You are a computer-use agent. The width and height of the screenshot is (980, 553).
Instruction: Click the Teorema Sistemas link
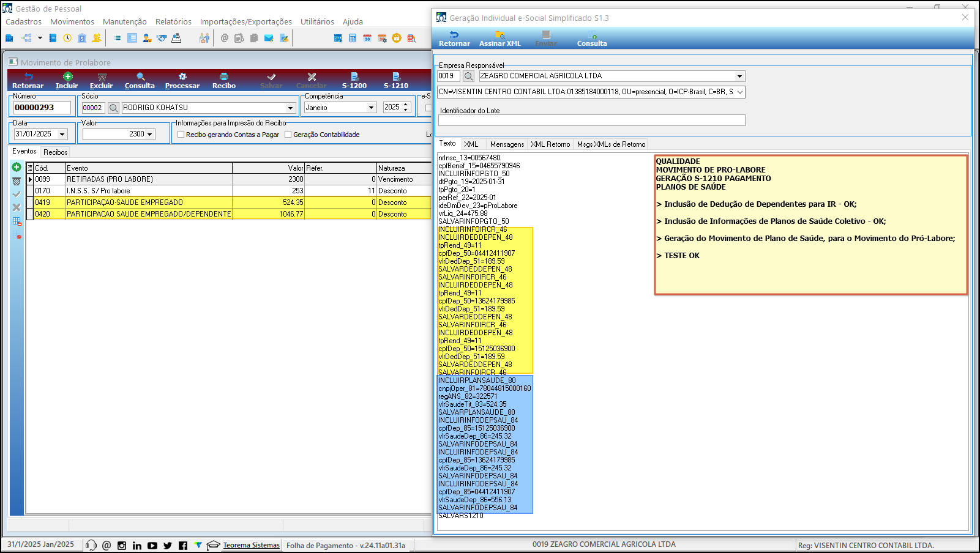pos(251,545)
